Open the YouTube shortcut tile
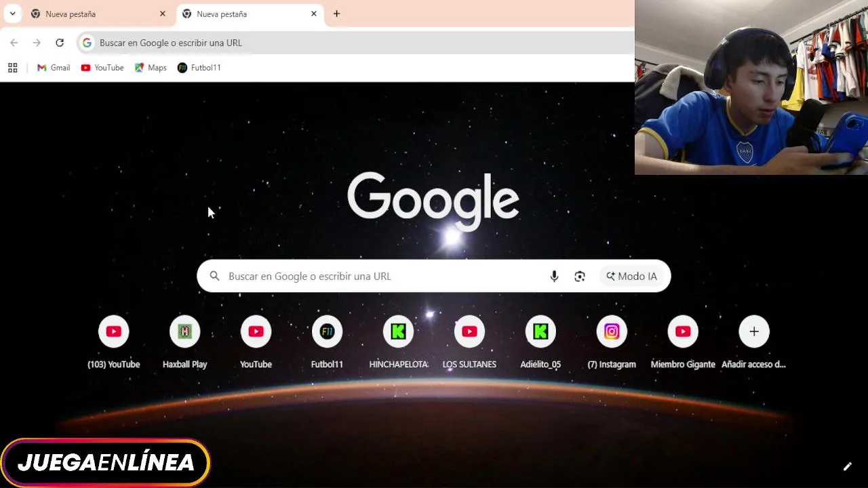The image size is (868, 488). [256, 342]
